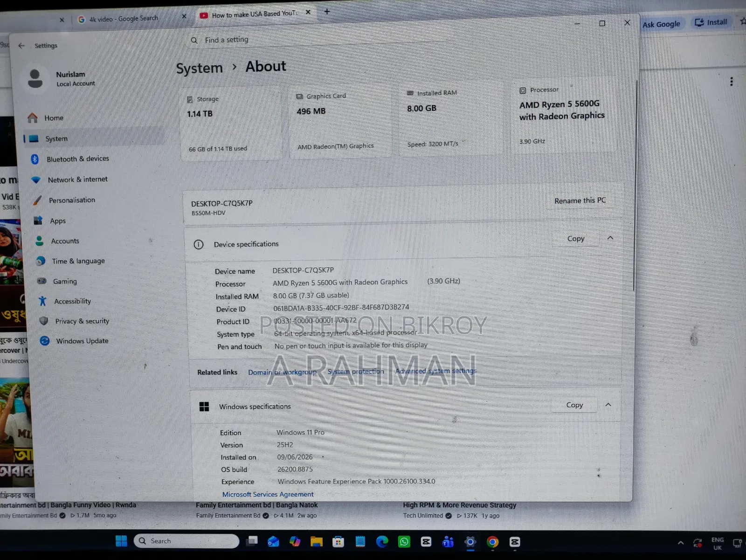Open Microsoft Edge from the taskbar

(x=382, y=541)
